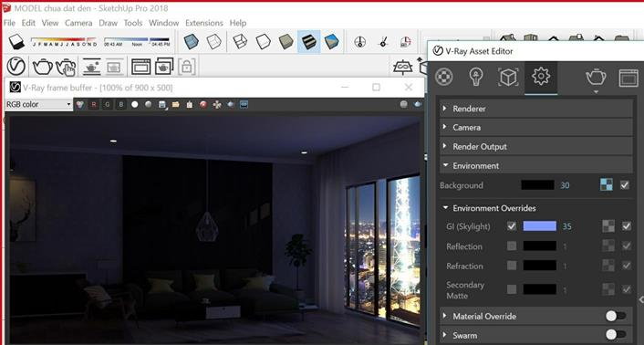Open the Window menu
This screenshot has height=345, width=644.
pos(164,23)
